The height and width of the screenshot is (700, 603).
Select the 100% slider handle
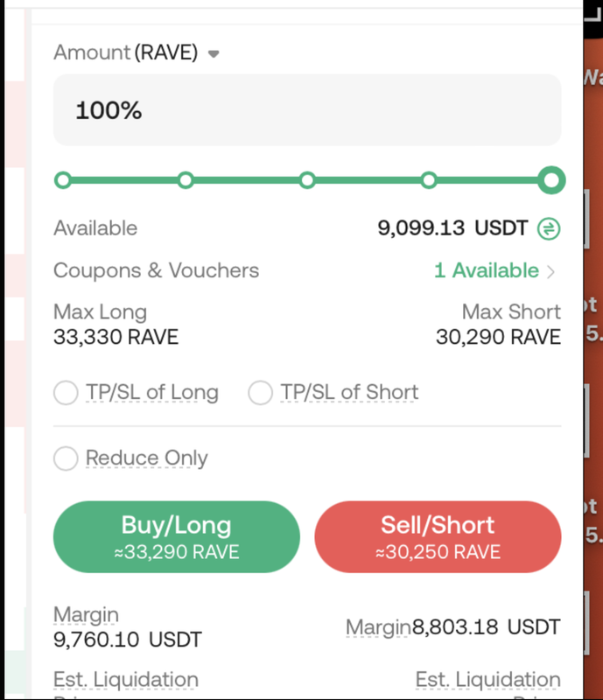coord(551,180)
